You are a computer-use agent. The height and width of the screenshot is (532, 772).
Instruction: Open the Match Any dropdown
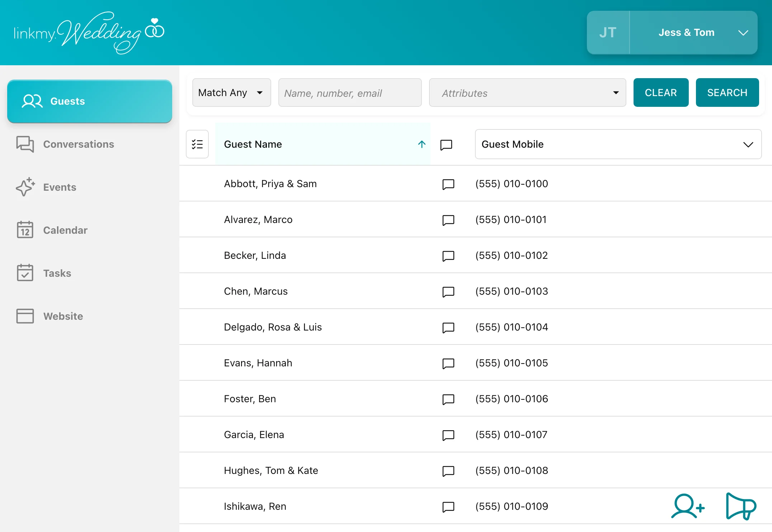click(232, 93)
